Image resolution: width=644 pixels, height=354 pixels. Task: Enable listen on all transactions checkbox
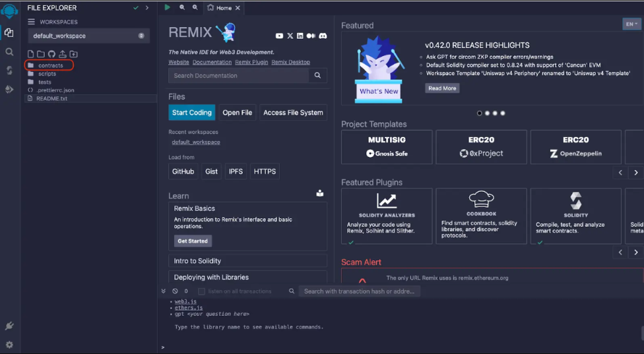tap(201, 291)
